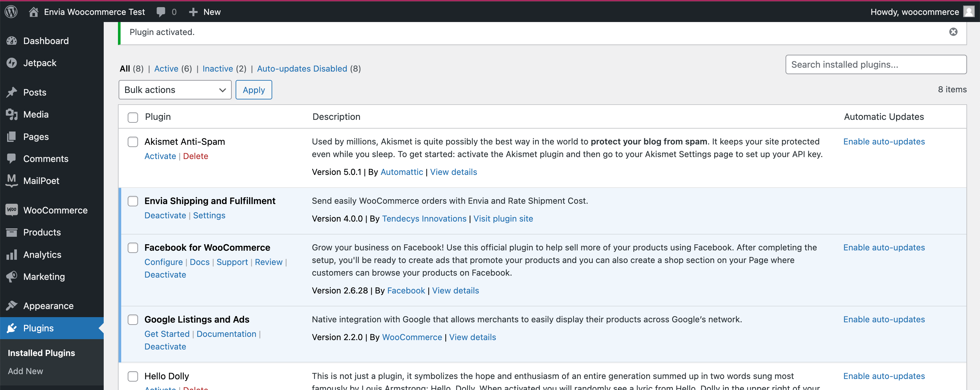Select the Active plugins filter
This screenshot has width=980, height=390.
pos(166,69)
